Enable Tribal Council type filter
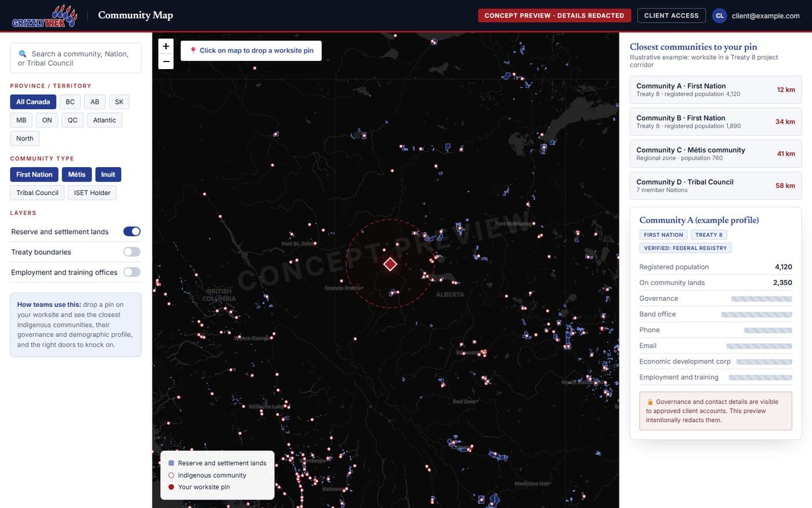Image resolution: width=812 pixels, height=508 pixels. [x=37, y=193]
